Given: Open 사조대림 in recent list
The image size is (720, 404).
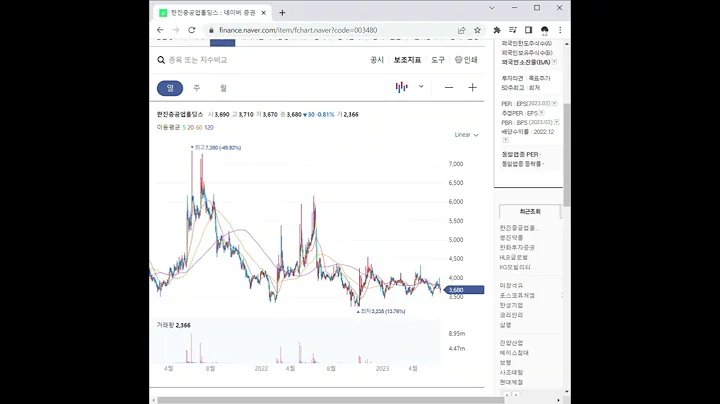Looking at the screenshot, I should coord(512,372).
